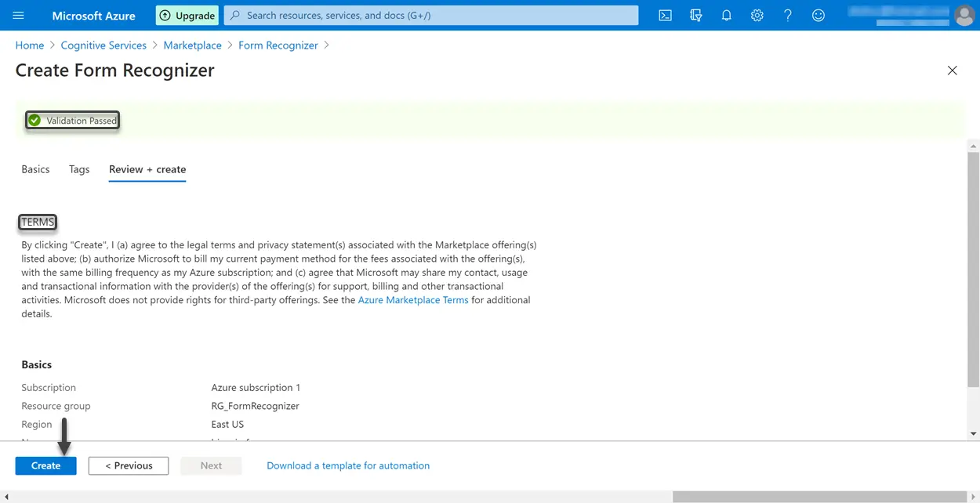Click the East US region value

[x=227, y=425]
